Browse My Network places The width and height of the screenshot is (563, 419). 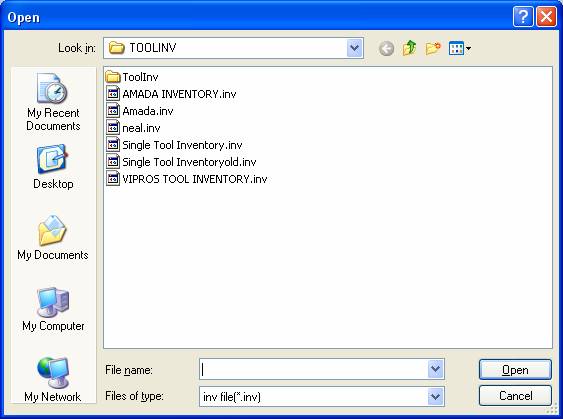point(53,380)
